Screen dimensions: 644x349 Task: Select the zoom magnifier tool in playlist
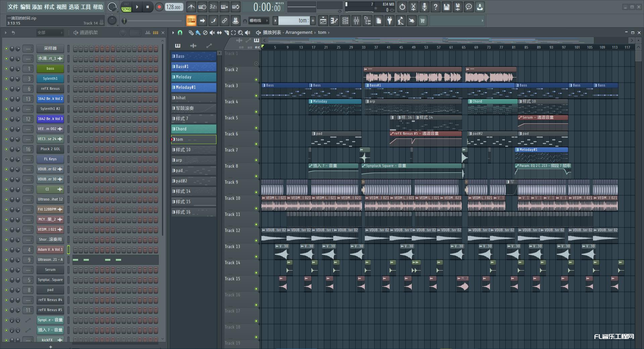point(240,33)
